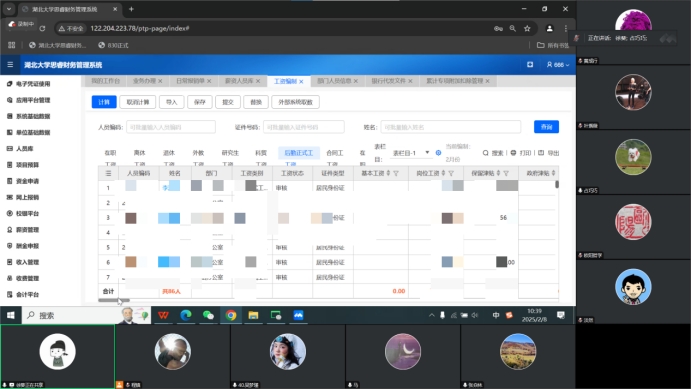Open 应用平台管理 in the sidebar

[x=33, y=100]
